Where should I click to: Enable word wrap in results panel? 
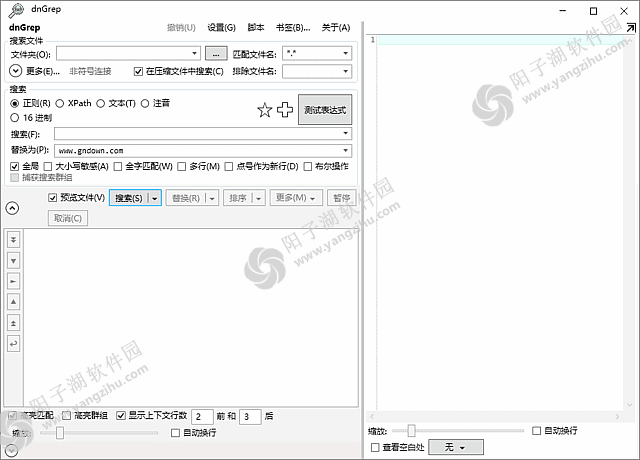pos(176,433)
